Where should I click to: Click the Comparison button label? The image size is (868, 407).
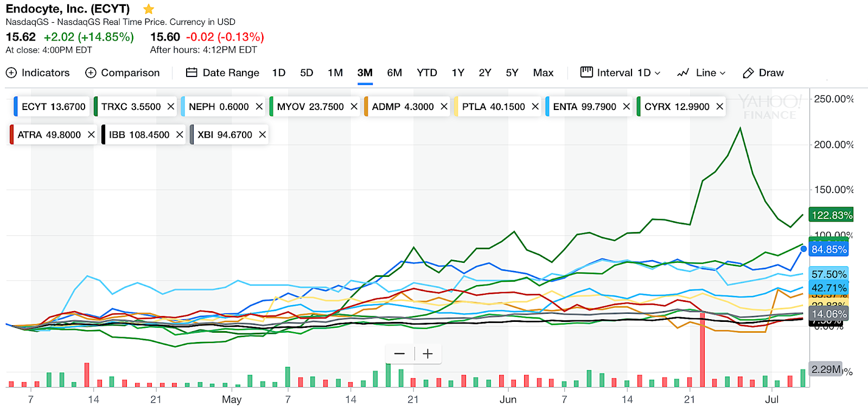pyautogui.click(x=130, y=73)
